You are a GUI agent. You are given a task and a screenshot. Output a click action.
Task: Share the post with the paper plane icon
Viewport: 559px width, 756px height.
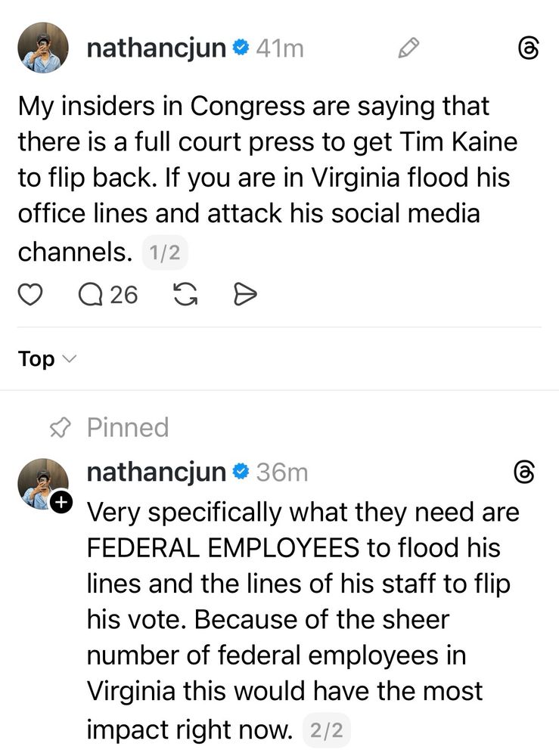(x=246, y=295)
